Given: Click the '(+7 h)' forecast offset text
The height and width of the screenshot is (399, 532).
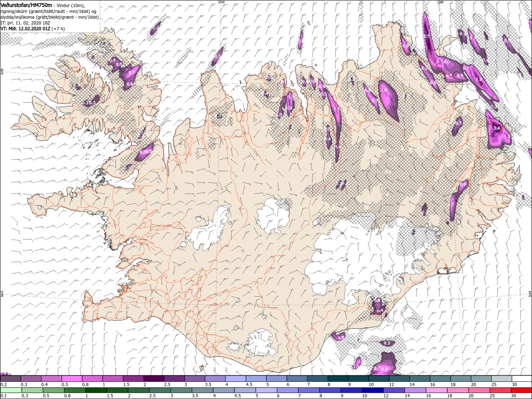Looking at the screenshot, I should pos(57,29).
